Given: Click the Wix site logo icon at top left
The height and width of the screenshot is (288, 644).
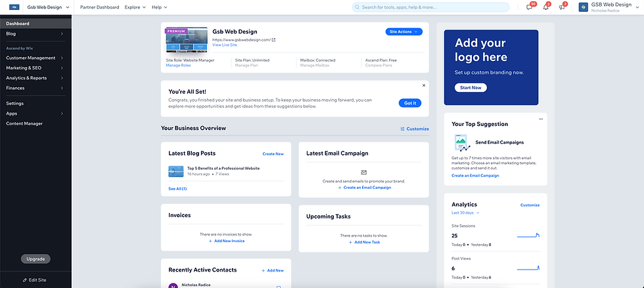Looking at the screenshot, I should [x=14, y=7].
